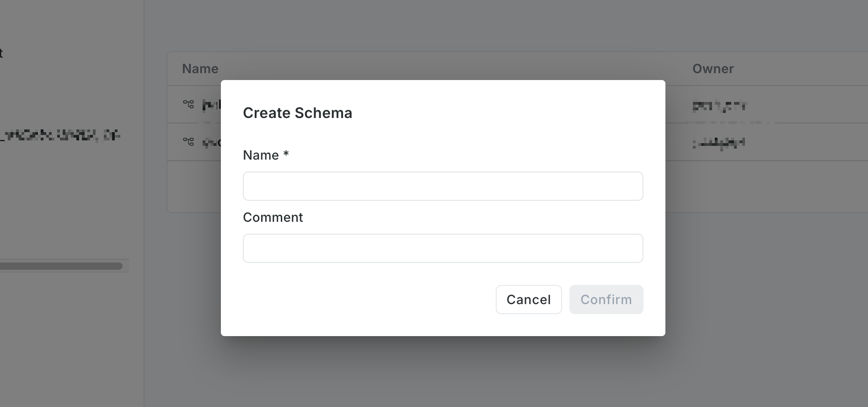Cancel the Create Schema dialog
Viewport: 868px width, 407px height.
coord(529,300)
